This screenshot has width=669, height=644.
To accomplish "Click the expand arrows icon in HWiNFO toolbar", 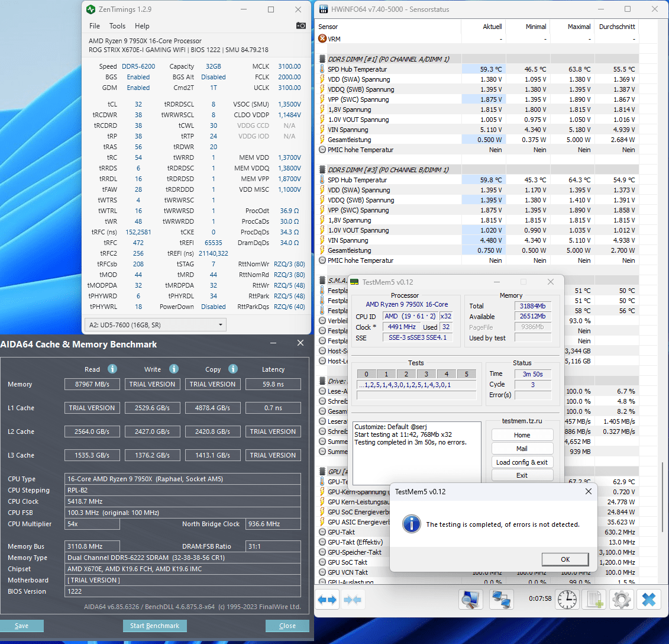I will (327, 600).
